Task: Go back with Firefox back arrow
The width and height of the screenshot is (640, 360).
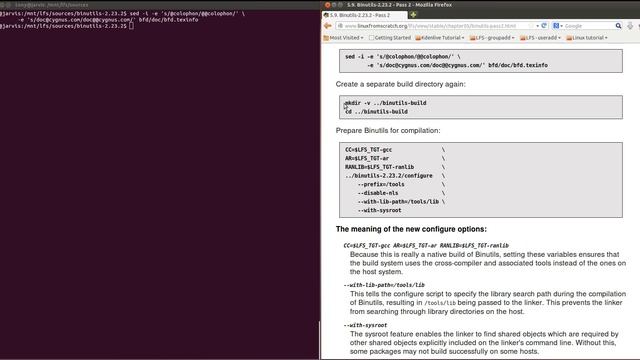Action: (327, 26)
